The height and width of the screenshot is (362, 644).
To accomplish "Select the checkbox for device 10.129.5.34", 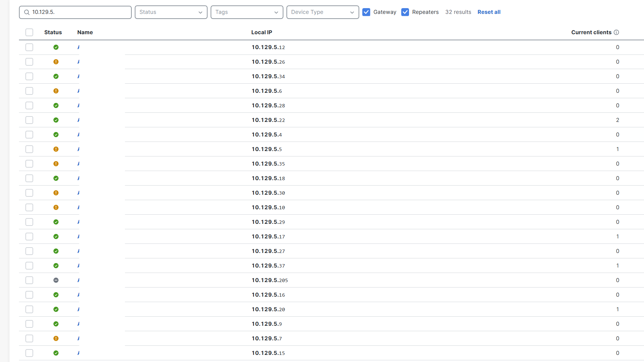I will pyautogui.click(x=29, y=76).
